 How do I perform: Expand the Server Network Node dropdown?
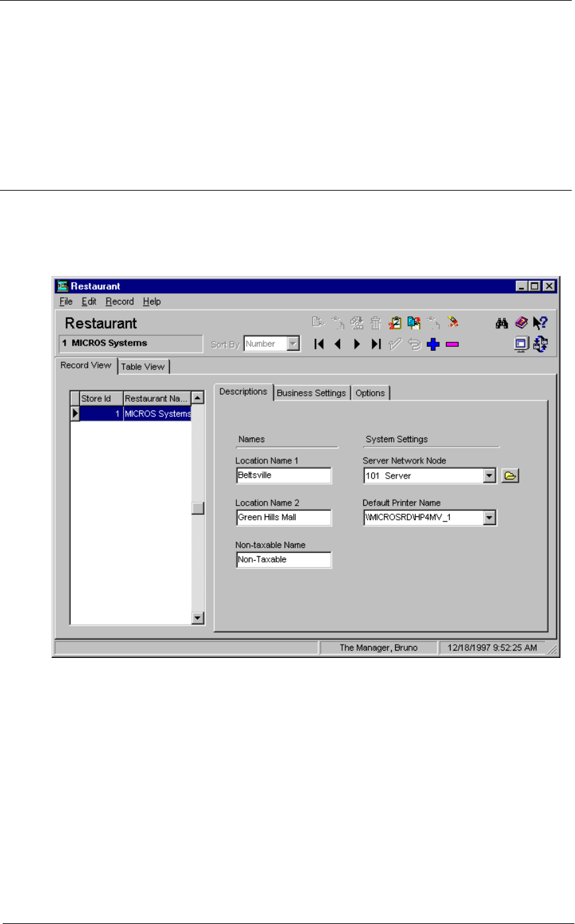pos(489,476)
